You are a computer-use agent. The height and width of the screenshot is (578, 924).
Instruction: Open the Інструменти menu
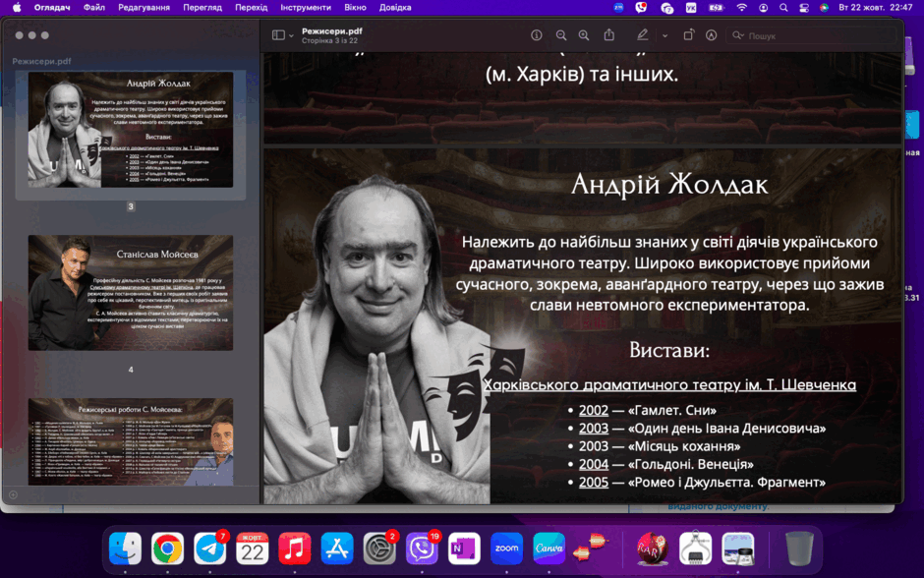tap(306, 8)
